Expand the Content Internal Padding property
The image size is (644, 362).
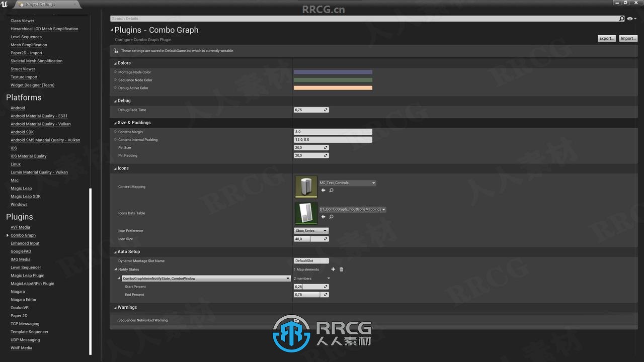115,140
